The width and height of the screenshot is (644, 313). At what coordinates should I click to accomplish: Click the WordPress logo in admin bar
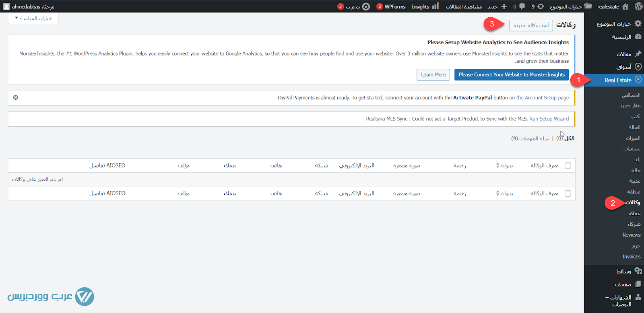(x=638, y=6)
